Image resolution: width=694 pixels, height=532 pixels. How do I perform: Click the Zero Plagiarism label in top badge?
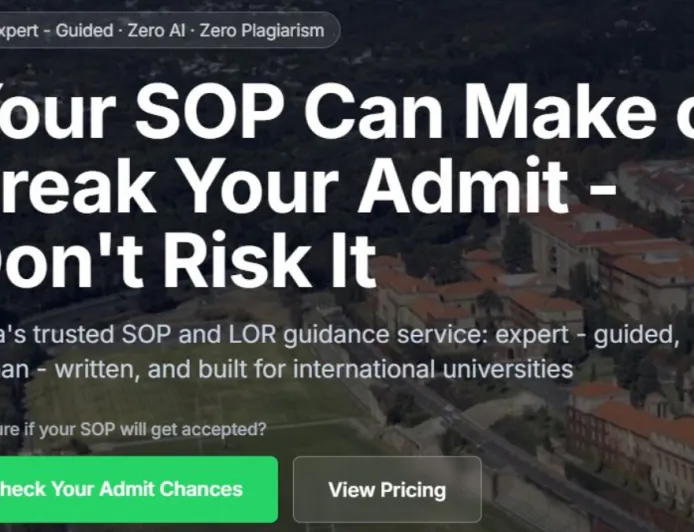(262, 30)
